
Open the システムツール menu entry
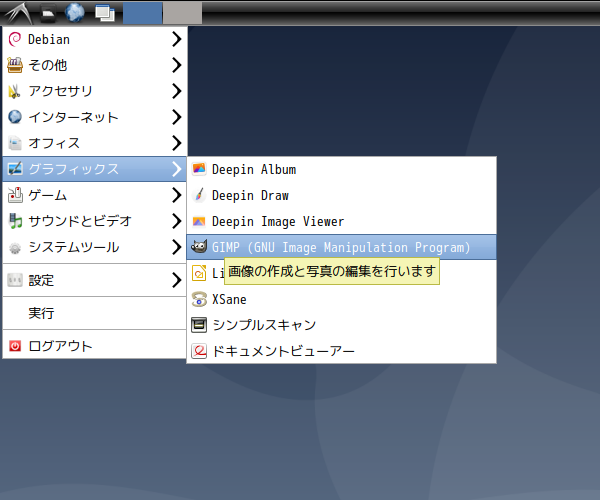coord(95,247)
